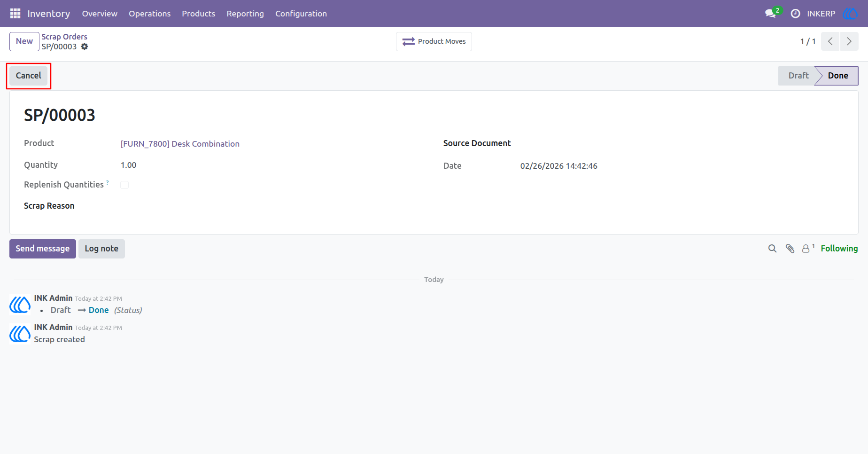This screenshot has width=868, height=454.
Task: Show followers list icon
Action: [x=808, y=248]
